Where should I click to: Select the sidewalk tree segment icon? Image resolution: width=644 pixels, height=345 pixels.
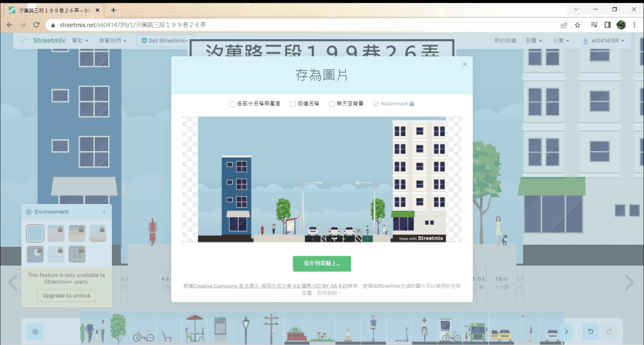(x=118, y=329)
